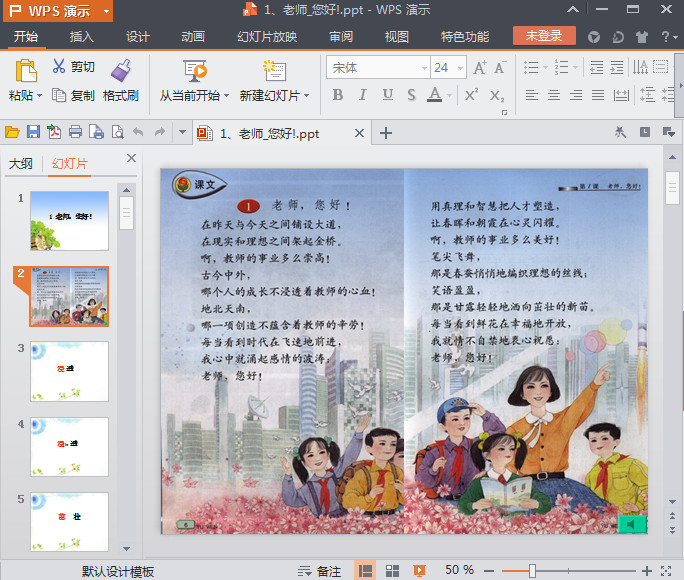Open font color dropdown arrow
Screen dimensions: 684x580
tap(449, 95)
